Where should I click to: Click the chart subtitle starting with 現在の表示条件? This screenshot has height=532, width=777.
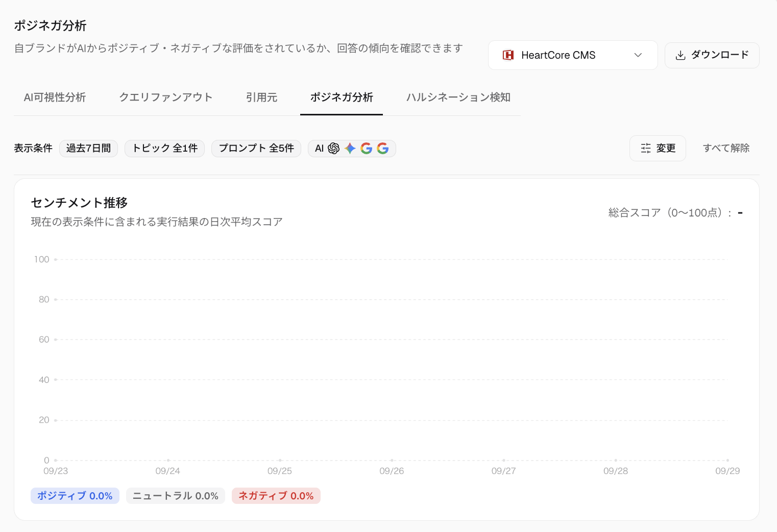tap(157, 222)
